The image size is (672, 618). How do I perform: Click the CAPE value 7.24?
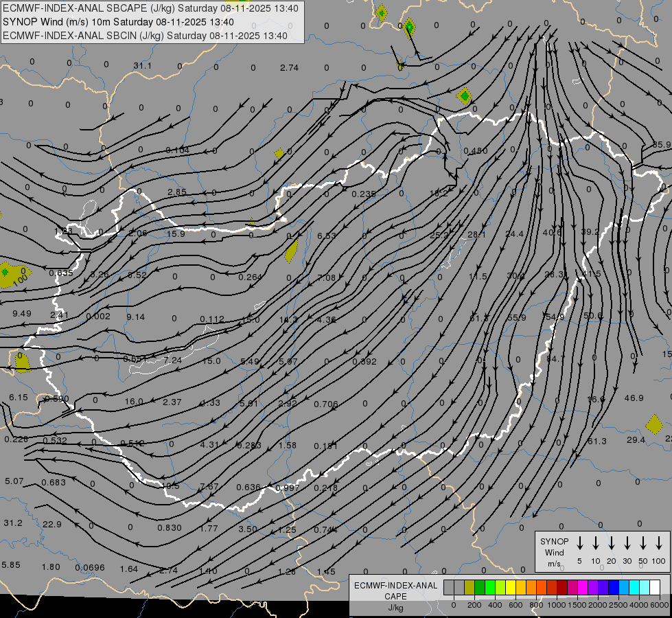pyautogui.click(x=173, y=360)
